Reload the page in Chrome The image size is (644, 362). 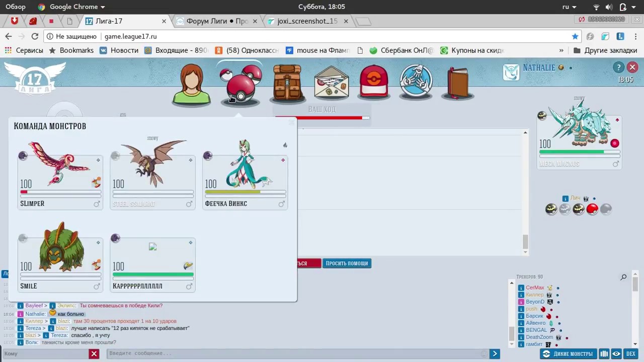[35, 36]
